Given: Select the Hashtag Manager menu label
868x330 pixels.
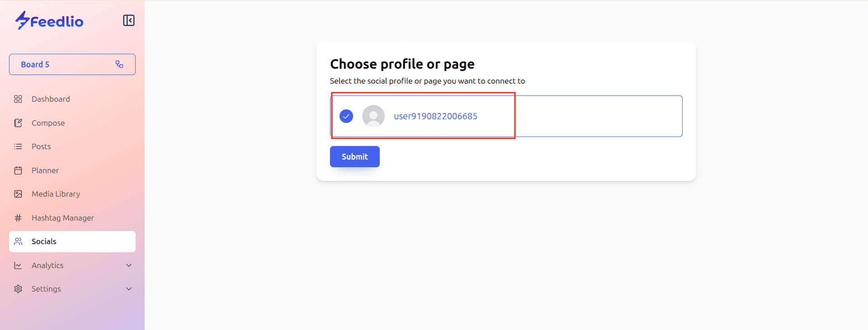Looking at the screenshot, I should tap(63, 218).
